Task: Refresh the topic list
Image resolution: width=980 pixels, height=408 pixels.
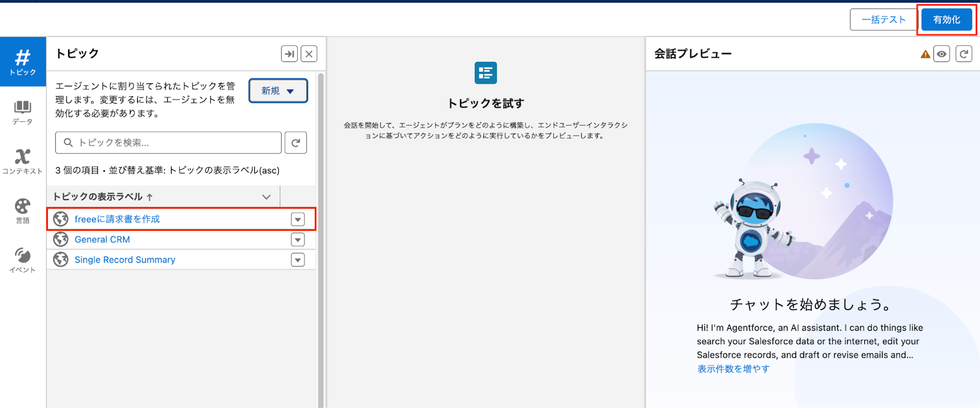Action: (296, 143)
